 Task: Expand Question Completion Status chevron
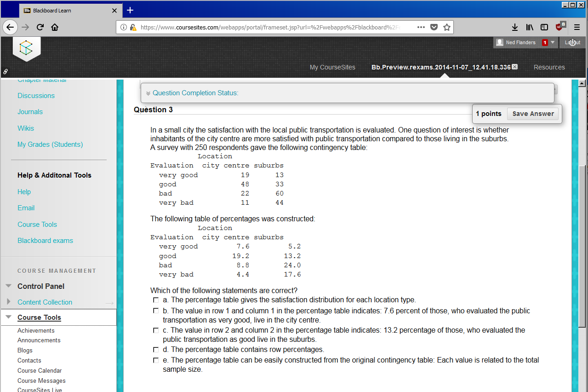pyautogui.click(x=148, y=93)
